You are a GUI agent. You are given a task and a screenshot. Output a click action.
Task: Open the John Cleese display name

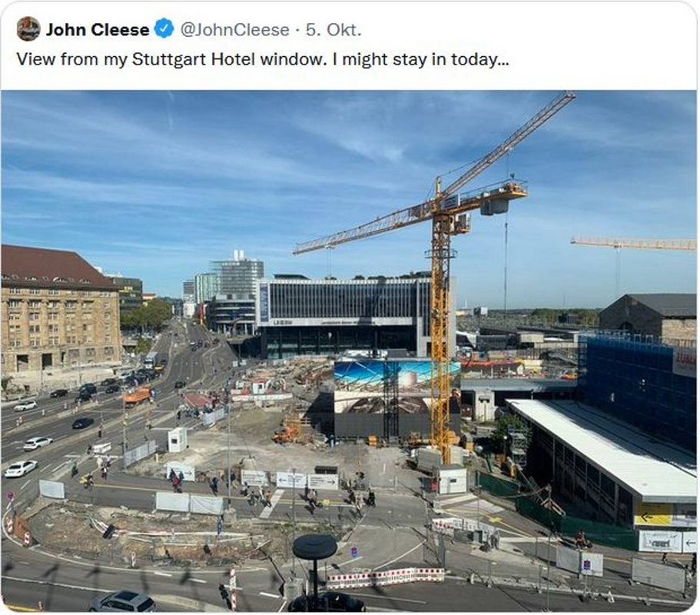tap(98, 29)
